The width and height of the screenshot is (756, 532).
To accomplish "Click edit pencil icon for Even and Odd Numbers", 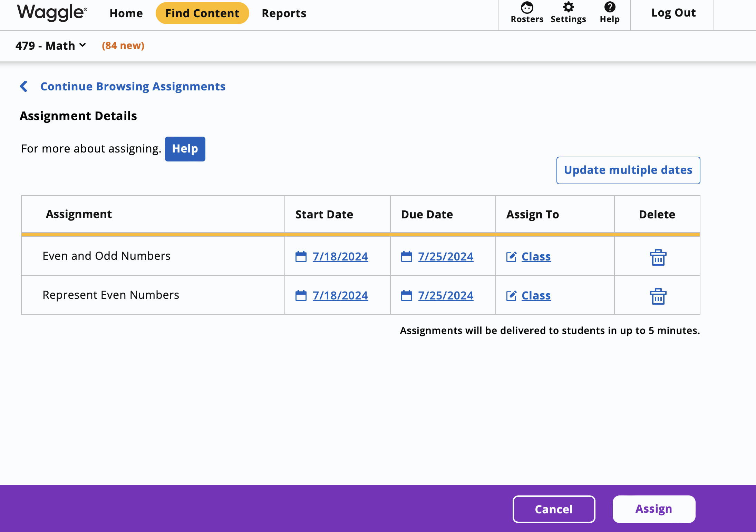I will tap(511, 256).
